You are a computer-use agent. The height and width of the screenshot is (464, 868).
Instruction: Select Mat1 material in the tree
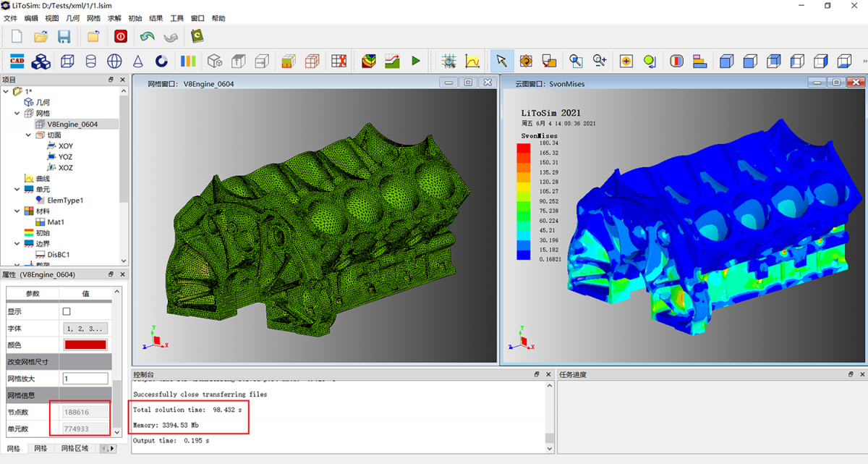50,222
